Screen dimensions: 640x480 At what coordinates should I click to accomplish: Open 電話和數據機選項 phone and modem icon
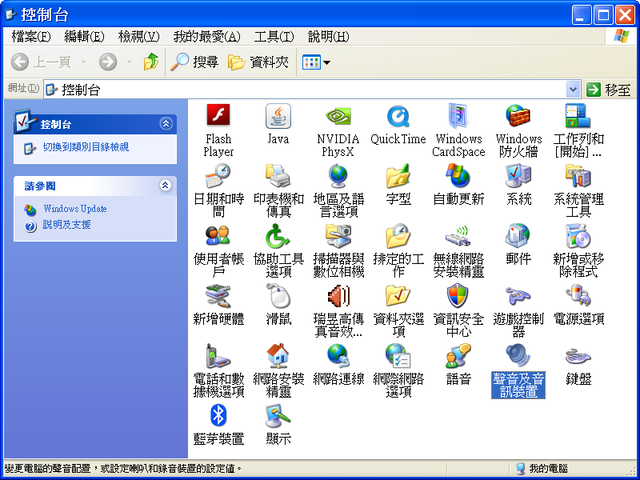pos(218,356)
